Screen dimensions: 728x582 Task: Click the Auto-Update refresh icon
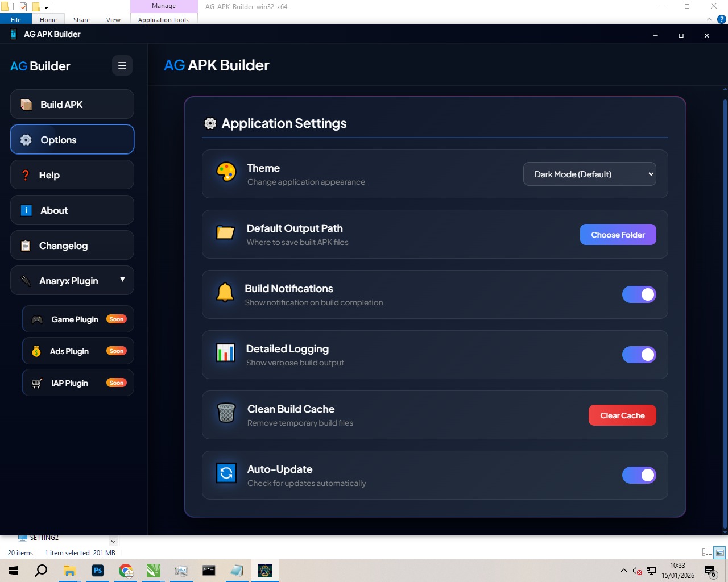(226, 473)
